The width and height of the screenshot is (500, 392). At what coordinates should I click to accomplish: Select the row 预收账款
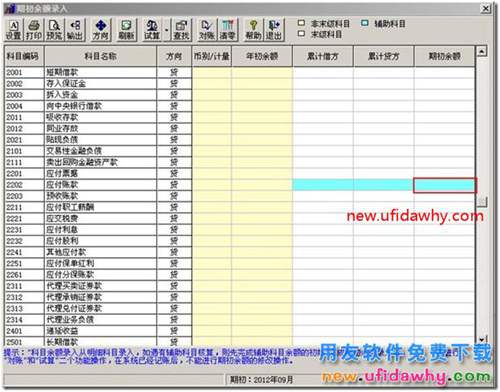click(x=240, y=196)
